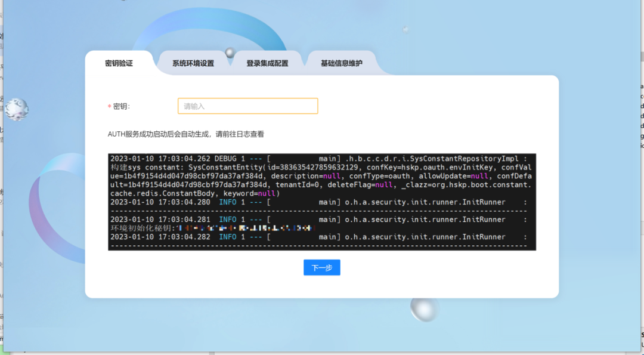Select the 密钥验证 tab
The image size is (644, 355).
[x=119, y=63]
